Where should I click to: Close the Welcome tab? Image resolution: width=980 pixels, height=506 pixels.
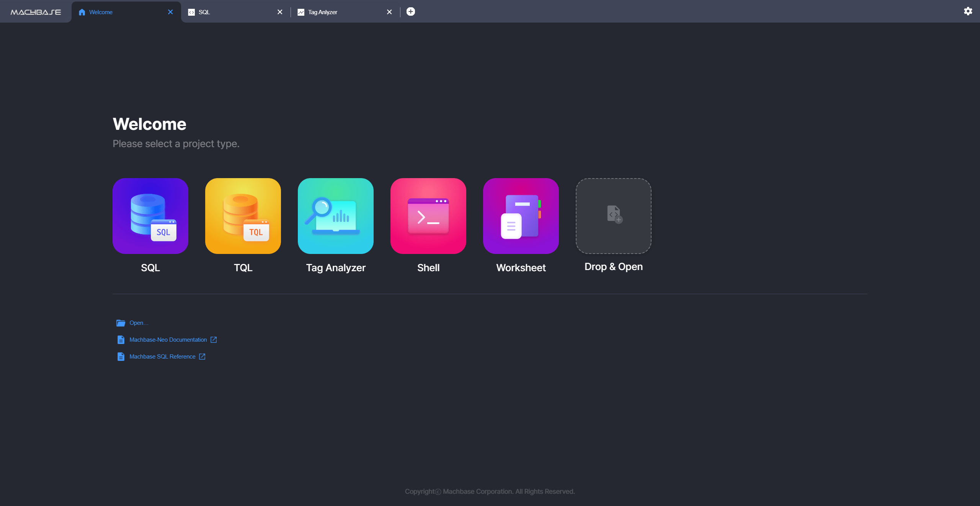coord(170,12)
